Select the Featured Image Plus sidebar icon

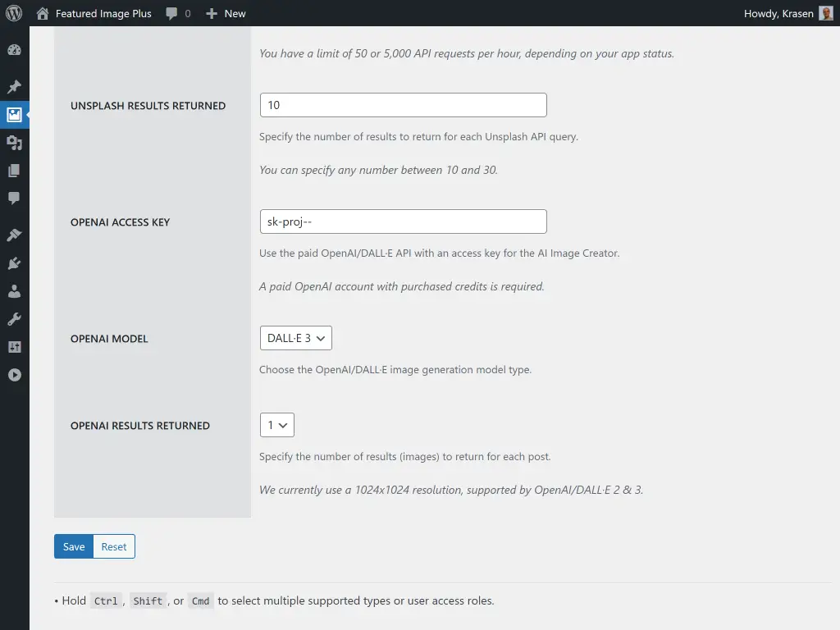point(15,115)
